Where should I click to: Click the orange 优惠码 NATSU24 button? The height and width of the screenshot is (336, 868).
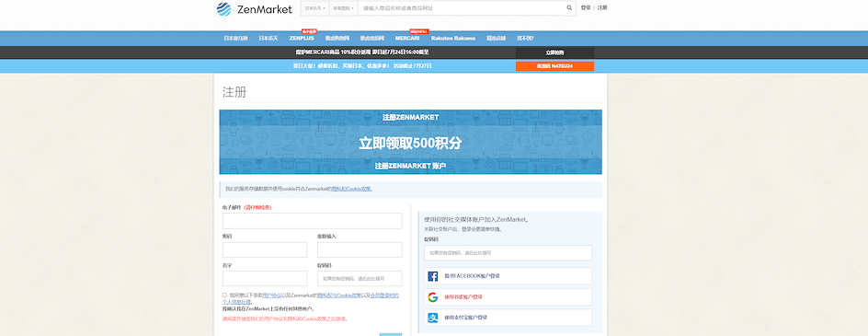554,66
